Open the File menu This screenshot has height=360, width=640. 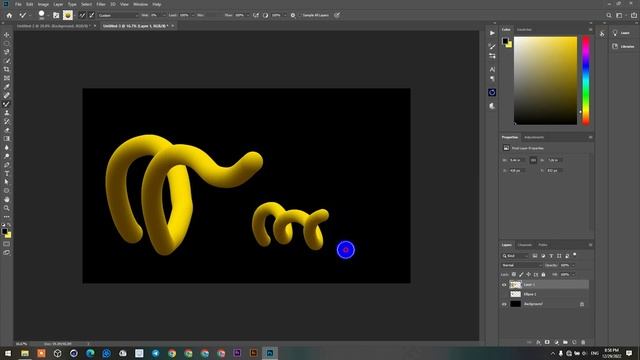(x=18, y=4)
